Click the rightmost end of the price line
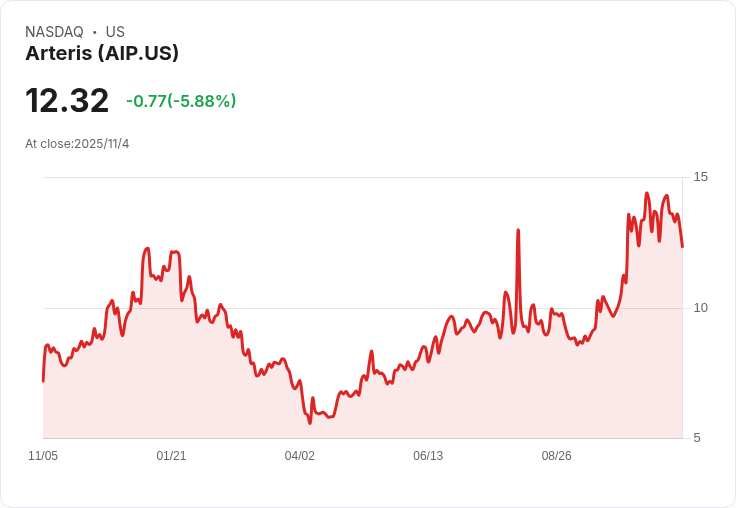This screenshot has height=508, width=736. (682, 246)
